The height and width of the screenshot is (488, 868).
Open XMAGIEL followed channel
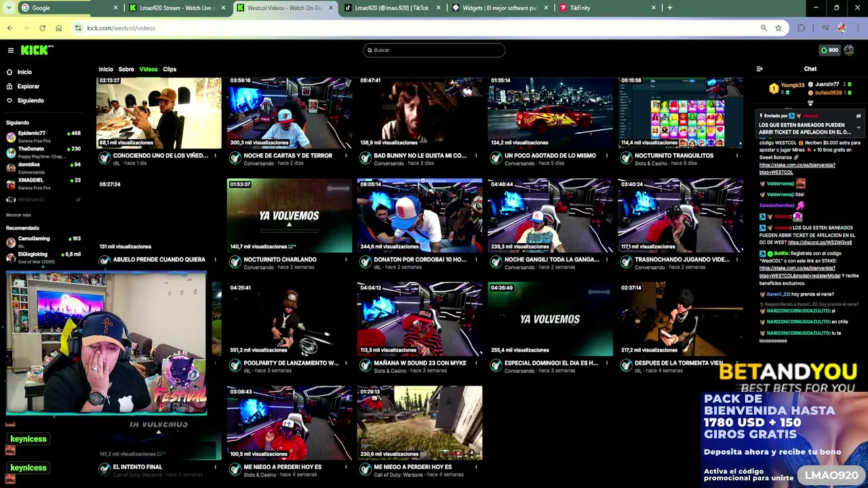(x=42, y=184)
